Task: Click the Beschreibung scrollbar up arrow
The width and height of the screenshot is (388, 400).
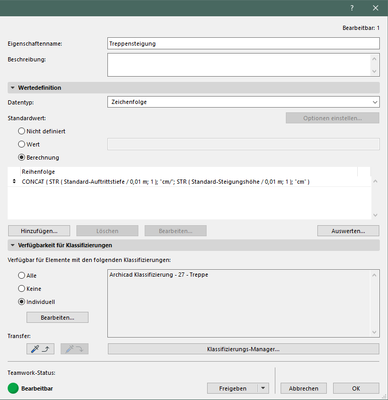Action: tap(374, 59)
